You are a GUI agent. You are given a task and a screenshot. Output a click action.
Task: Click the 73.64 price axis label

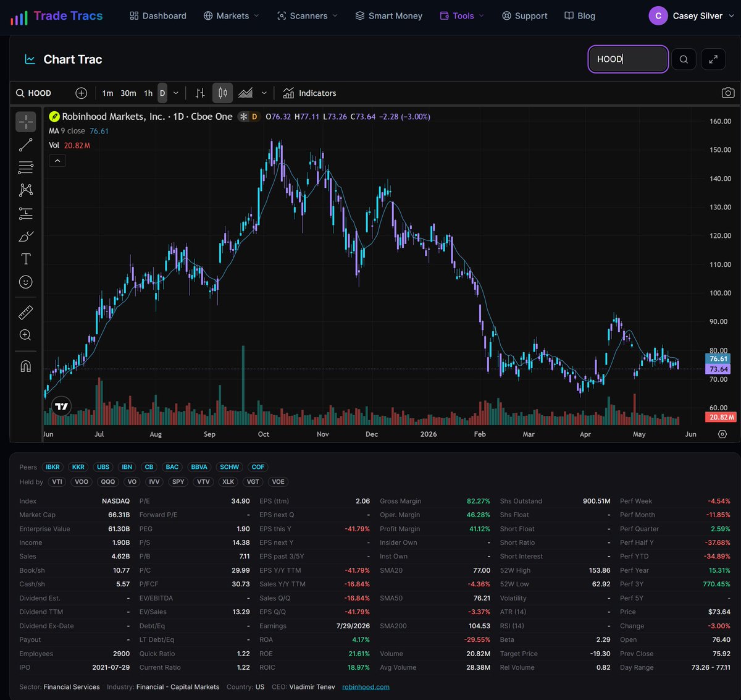pyautogui.click(x=719, y=369)
